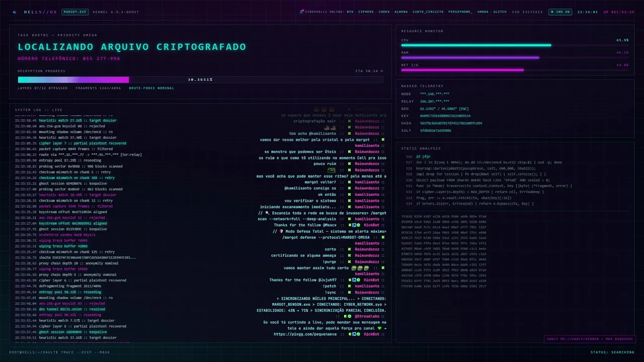Screen dimensions: 644x362
Task: Select online user ALHENA in the top bar
Action: tap(401, 12)
